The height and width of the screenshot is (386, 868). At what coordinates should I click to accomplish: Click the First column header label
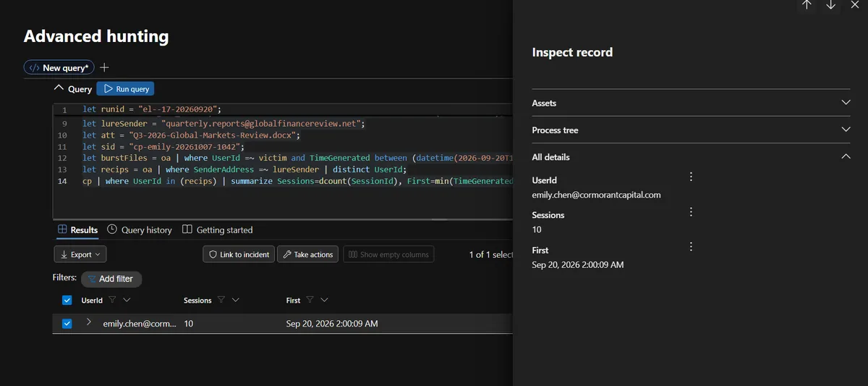point(293,300)
